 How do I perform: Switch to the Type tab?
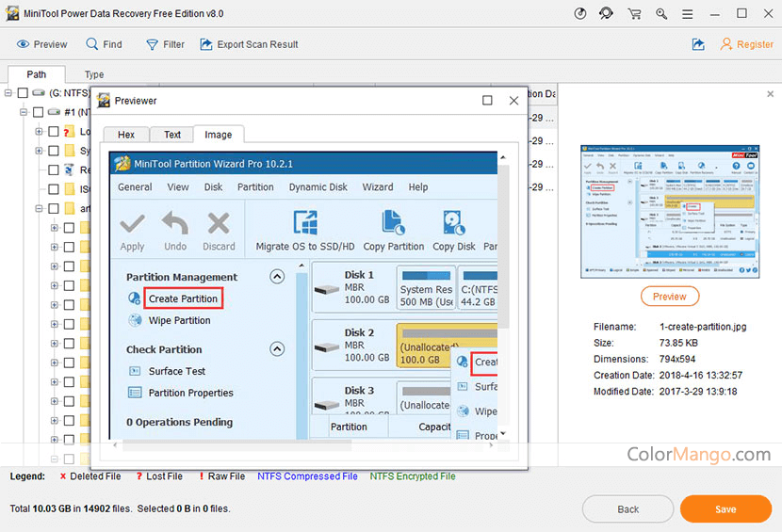pyautogui.click(x=94, y=74)
